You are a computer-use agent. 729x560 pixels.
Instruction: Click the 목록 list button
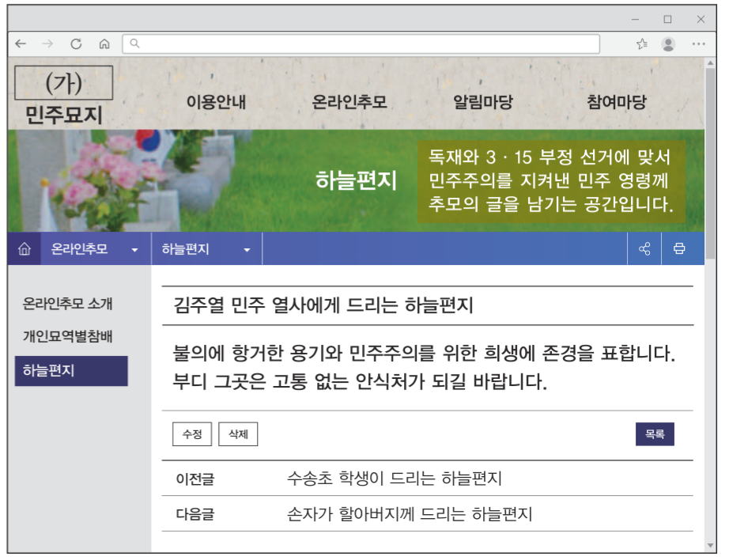tap(655, 434)
